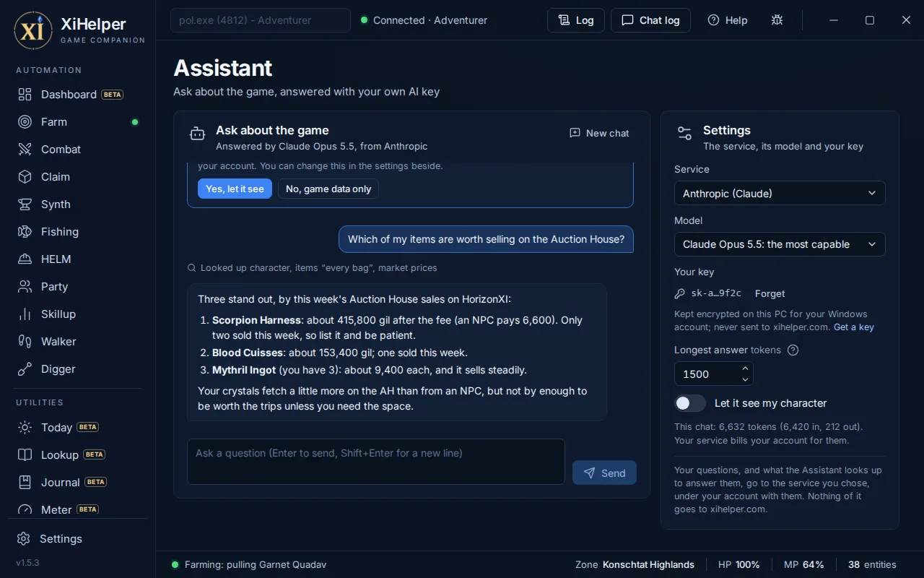Click the Ask a question input box
Image resolution: width=924 pixels, height=578 pixels.
[376, 462]
